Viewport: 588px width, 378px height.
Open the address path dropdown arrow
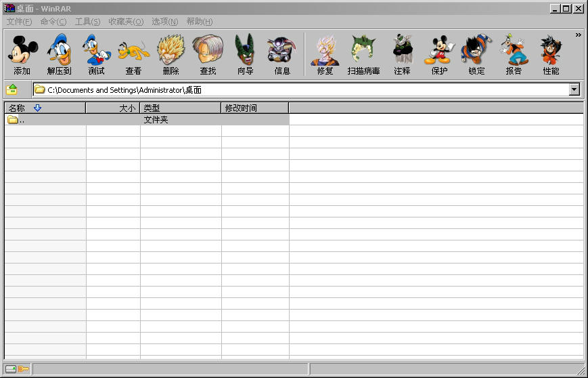(x=574, y=89)
